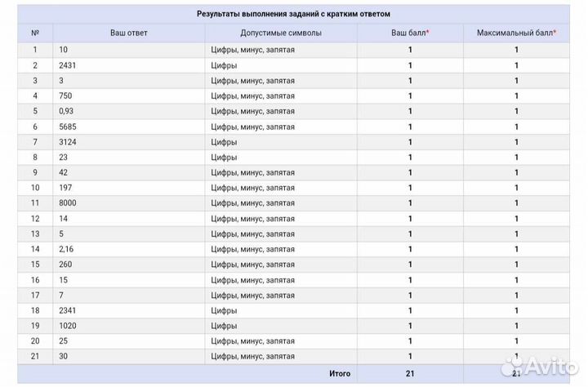Click the 'Ваш ответ' column header
This screenshot has height=387, width=588.
point(128,33)
